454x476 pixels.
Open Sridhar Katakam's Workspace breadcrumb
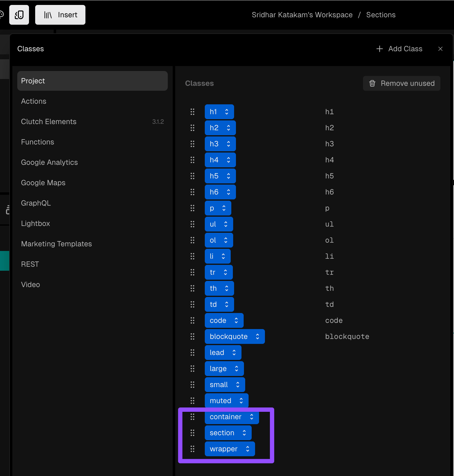302,15
